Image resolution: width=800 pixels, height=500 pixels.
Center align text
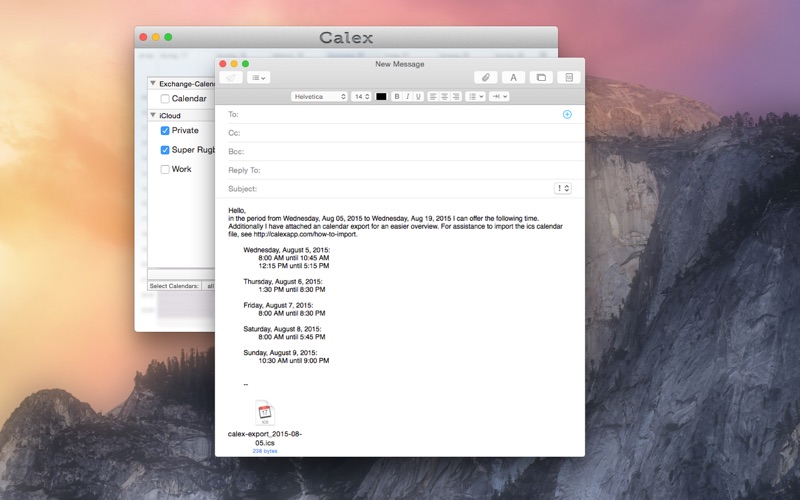coord(444,96)
